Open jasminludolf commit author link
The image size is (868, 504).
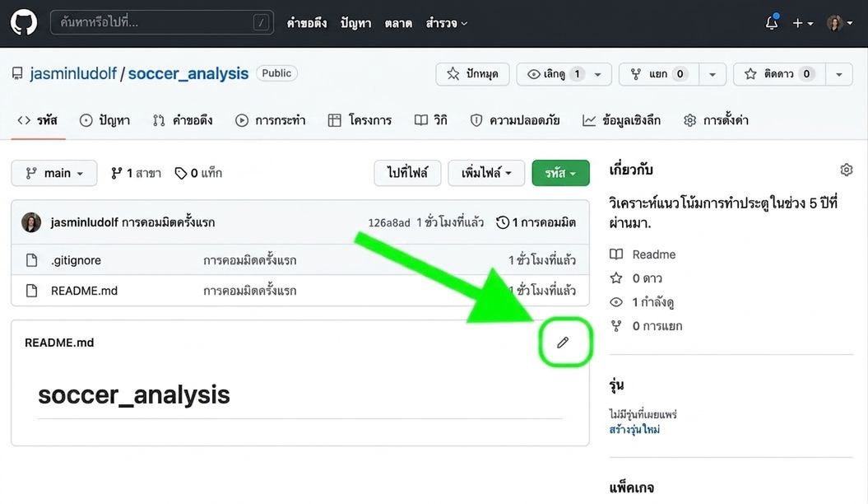tap(84, 222)
